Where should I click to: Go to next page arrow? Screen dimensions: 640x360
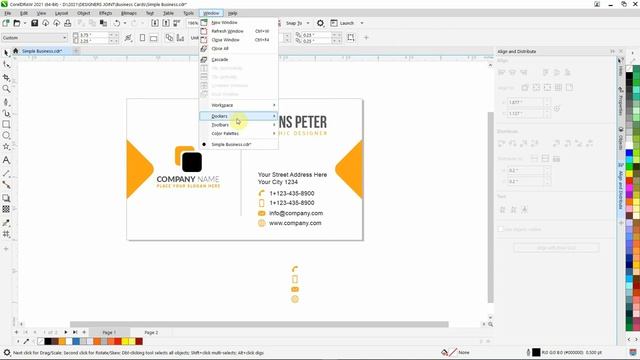click(66, 332)
